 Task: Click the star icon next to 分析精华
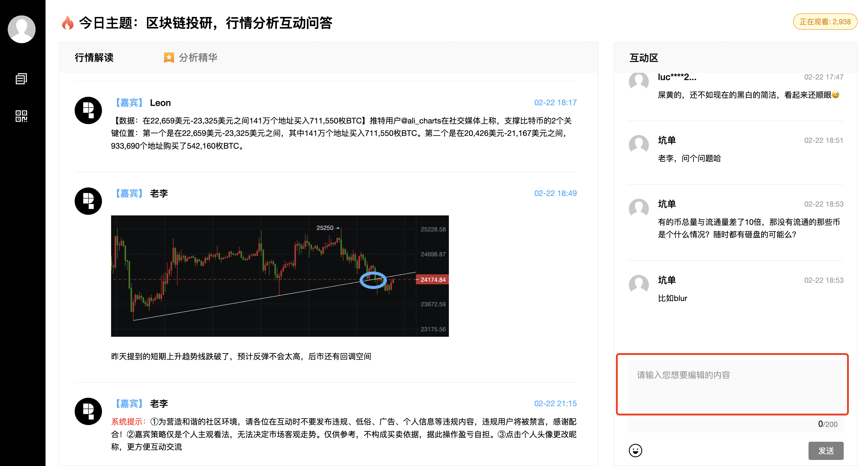tap(169, 58)
